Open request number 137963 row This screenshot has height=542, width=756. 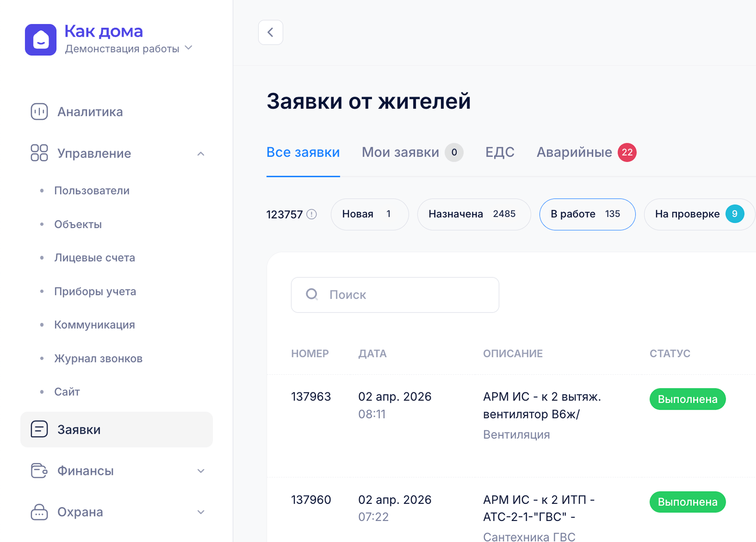(x=311, y=396)
